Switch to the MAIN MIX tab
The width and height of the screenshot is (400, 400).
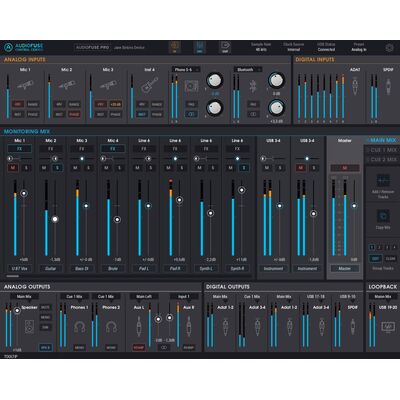(x=383, y=140)
